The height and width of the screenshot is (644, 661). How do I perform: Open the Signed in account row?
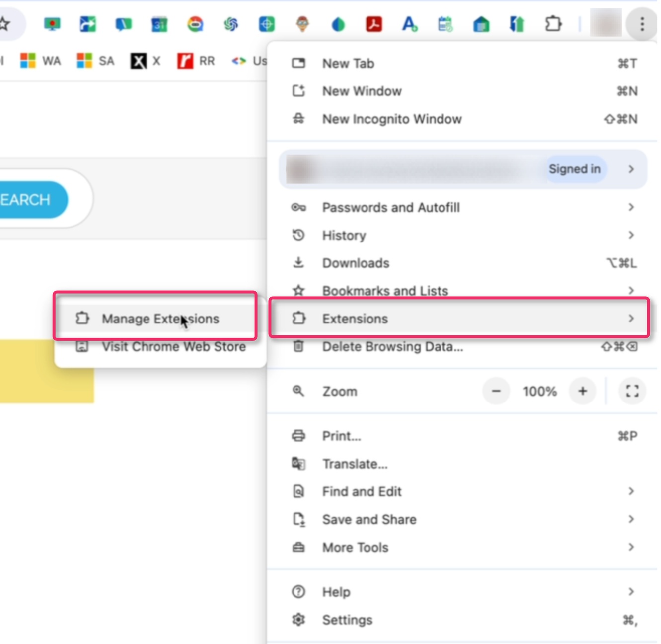click(x=462, y=169)
